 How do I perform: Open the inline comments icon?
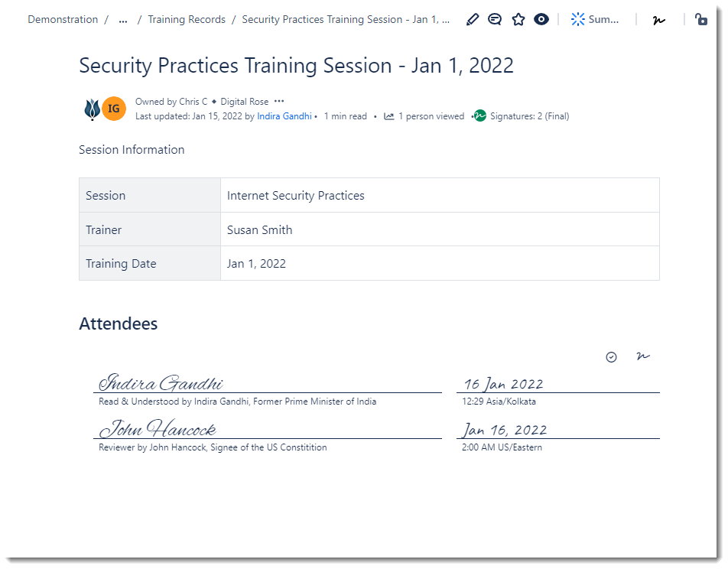[495, 20]
